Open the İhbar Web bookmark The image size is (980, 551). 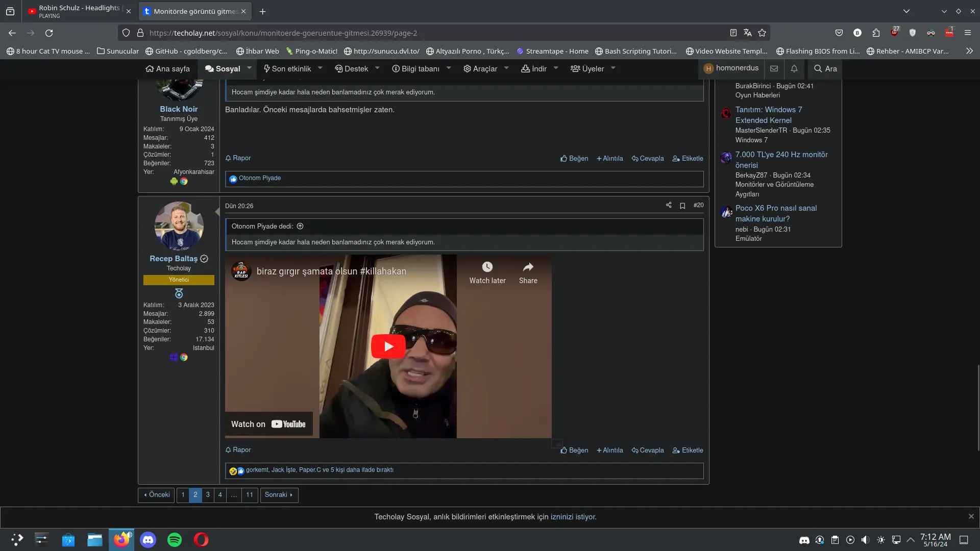tap(258, 51)
